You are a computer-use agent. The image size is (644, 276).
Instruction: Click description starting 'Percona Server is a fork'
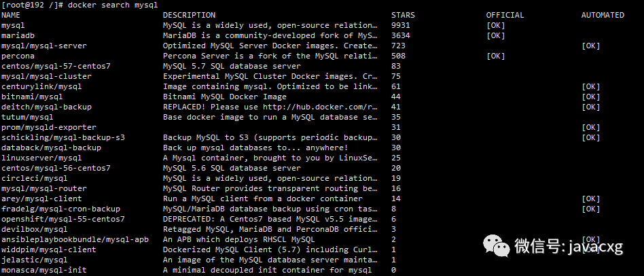click(x=270, y=56)
